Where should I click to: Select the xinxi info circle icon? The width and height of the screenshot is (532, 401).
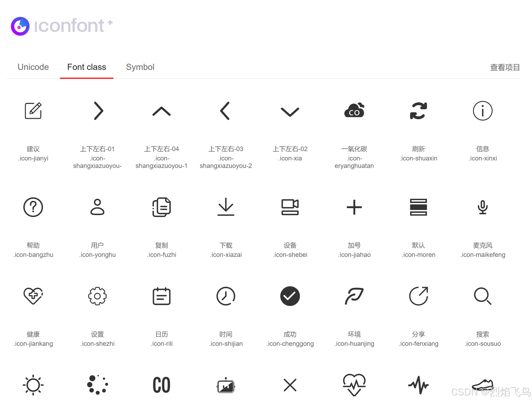pos(482,111)
